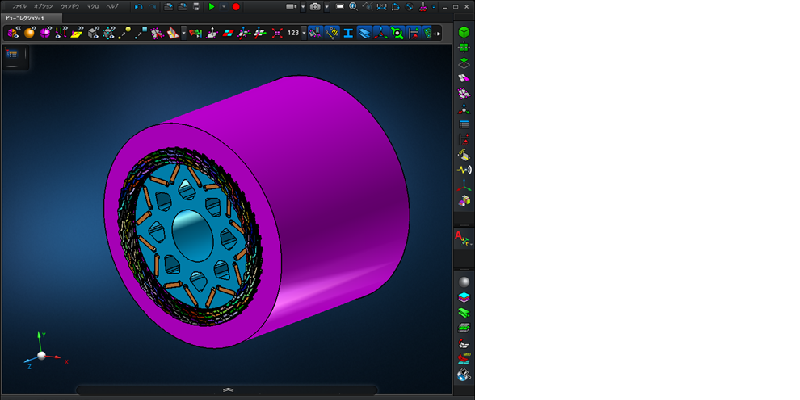Click the magnifier zoom icon in top bar
This screenshot has height=400, width=800.
pos(353,6)
